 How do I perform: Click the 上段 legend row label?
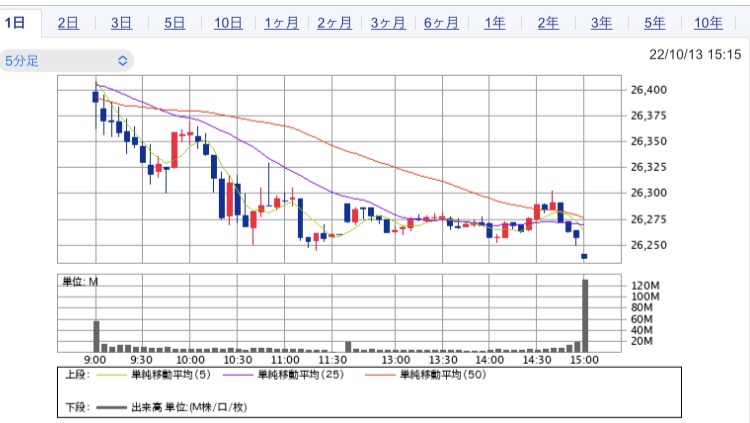[x=77, y=375]
